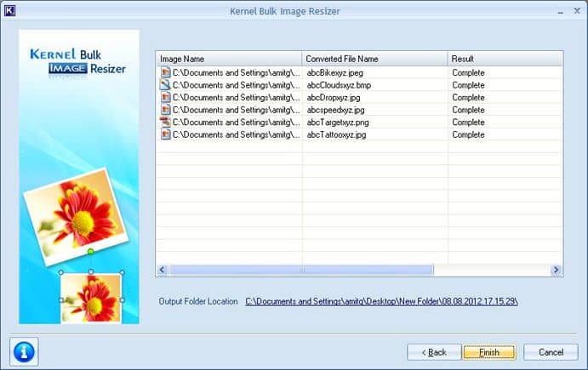The width and height of the screenshot is (588, 370).
Task: Click image path of abcTargetxyz.png row
Action: [x=237, y=122]
